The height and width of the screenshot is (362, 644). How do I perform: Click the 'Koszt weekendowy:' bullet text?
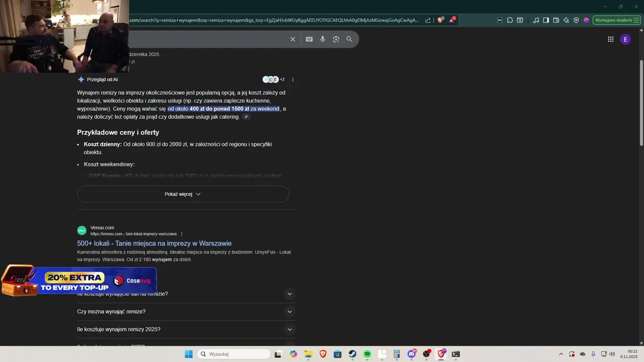click(x=109, y=164)
